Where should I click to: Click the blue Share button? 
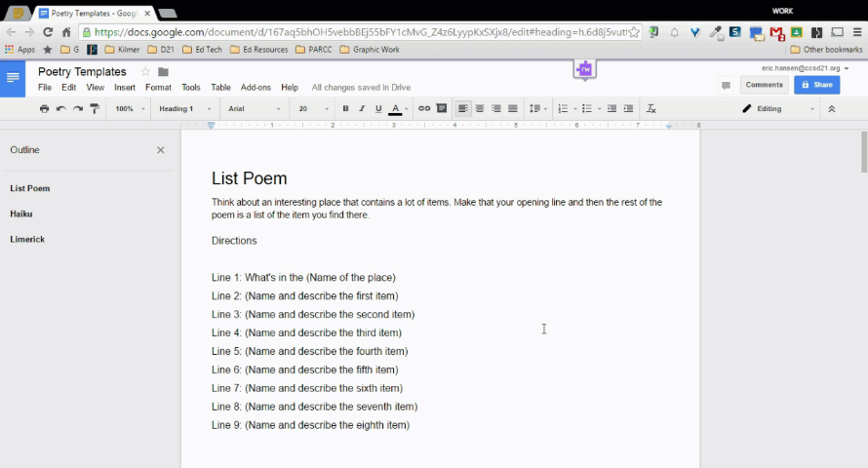[816, 85]
